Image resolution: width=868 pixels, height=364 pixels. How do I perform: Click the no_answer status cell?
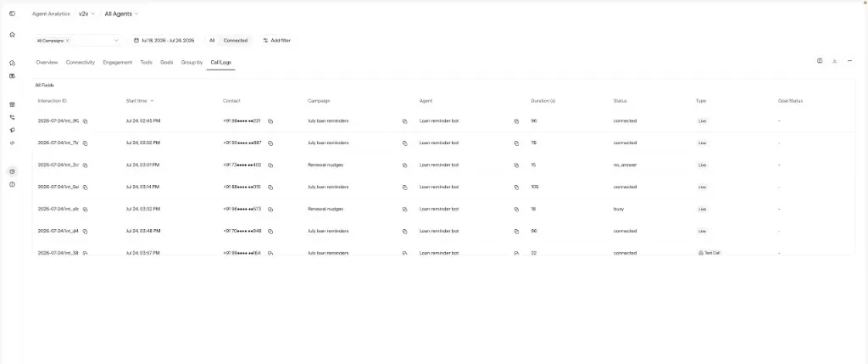coord(625,165)
